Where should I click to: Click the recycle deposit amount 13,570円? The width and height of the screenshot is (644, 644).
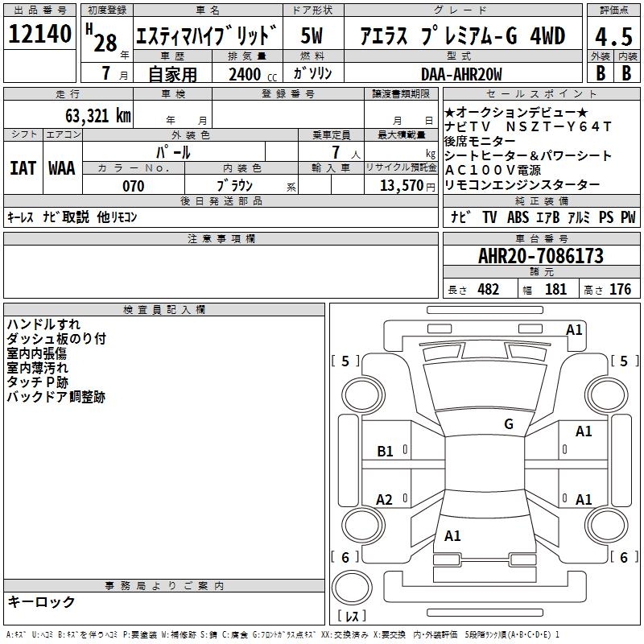click(401, 186)
